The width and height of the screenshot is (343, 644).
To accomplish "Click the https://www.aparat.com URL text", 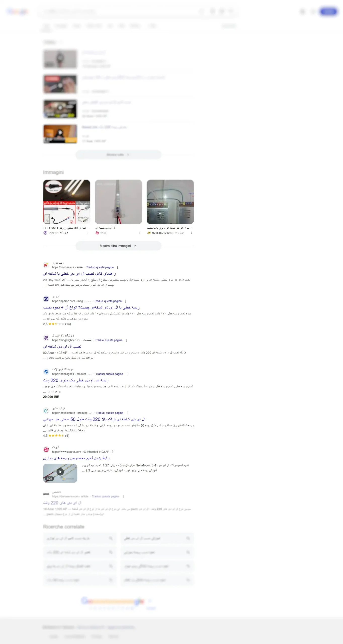I will point(66,452).
